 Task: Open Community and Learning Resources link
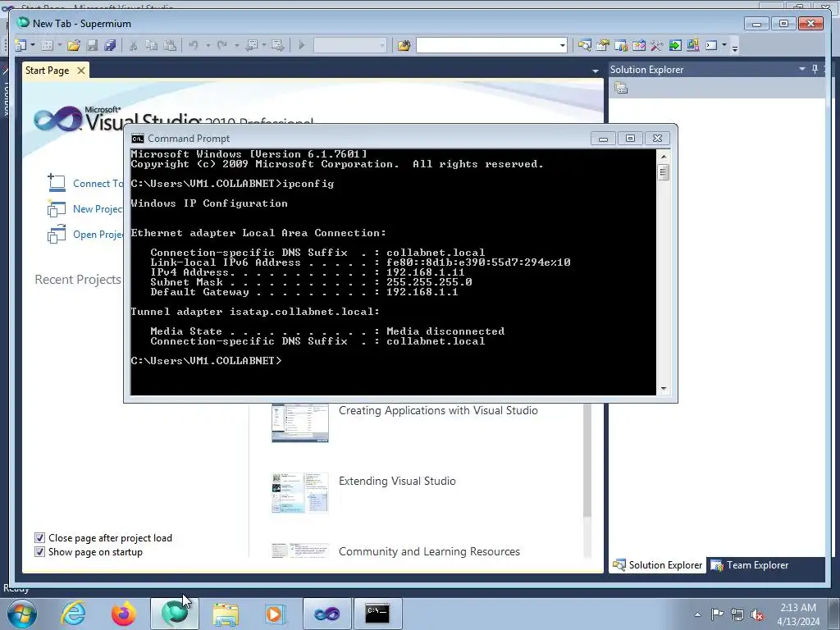(x=429, y=552)
